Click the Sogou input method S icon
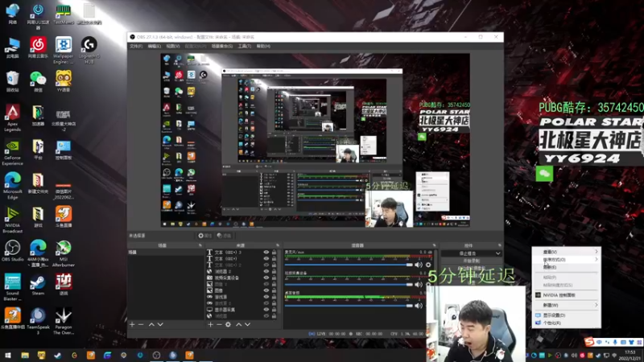This screenshot has height=362, width=644. pyautogui.click(x=589, y=341)
